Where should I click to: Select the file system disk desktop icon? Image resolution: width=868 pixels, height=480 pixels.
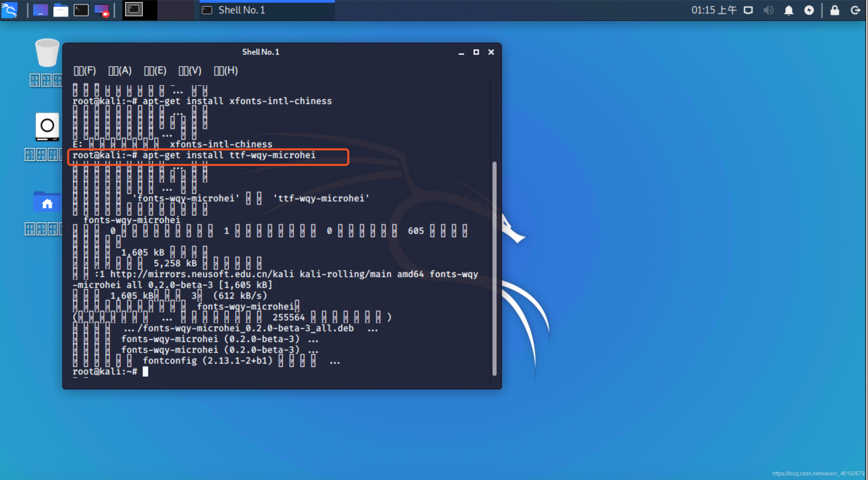(47, 127)
